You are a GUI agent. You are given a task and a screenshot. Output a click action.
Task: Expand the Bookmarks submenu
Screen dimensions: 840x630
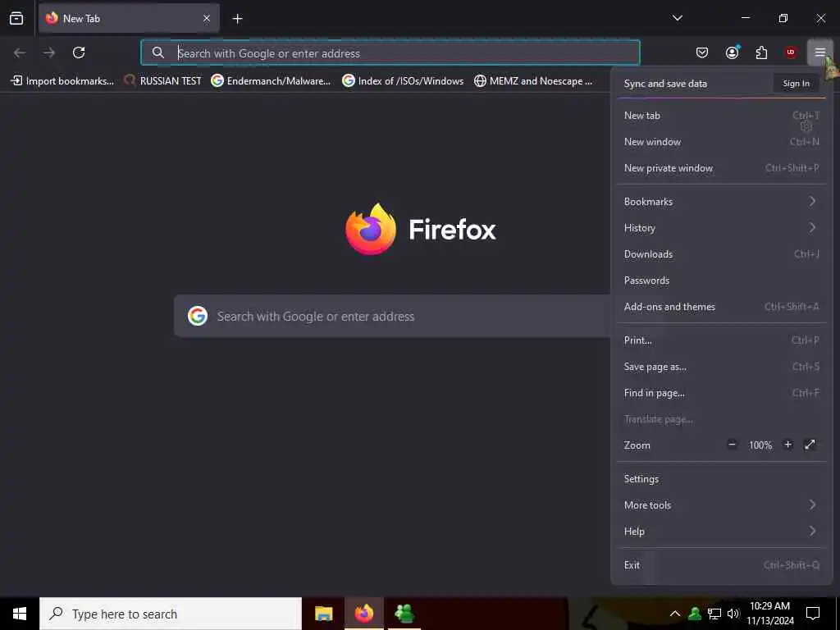[722, 202]
